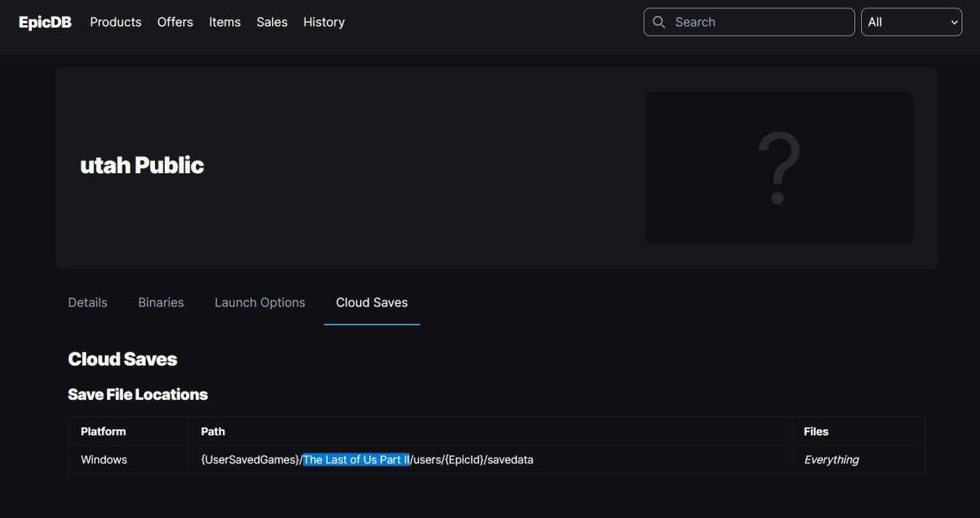The width and height of the screenshot is (980, 518).
Task: Click the Platform column header
Action: click(x=103, y=431)
